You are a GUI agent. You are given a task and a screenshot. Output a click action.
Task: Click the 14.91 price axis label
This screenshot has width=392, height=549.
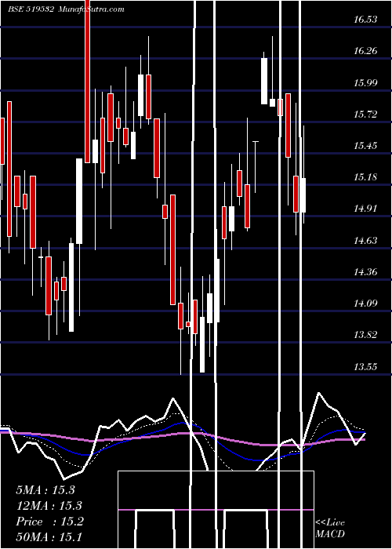tap(365, 209)
